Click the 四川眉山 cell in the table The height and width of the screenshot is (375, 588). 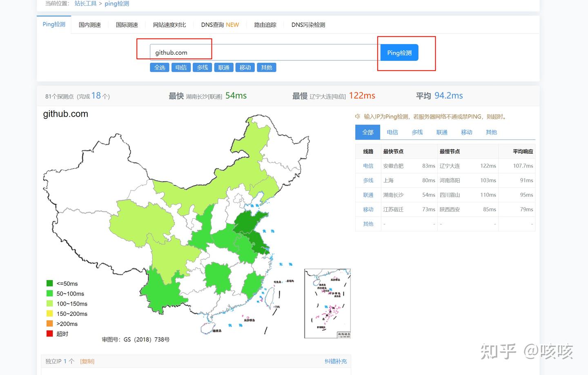[x=450, y=195]
